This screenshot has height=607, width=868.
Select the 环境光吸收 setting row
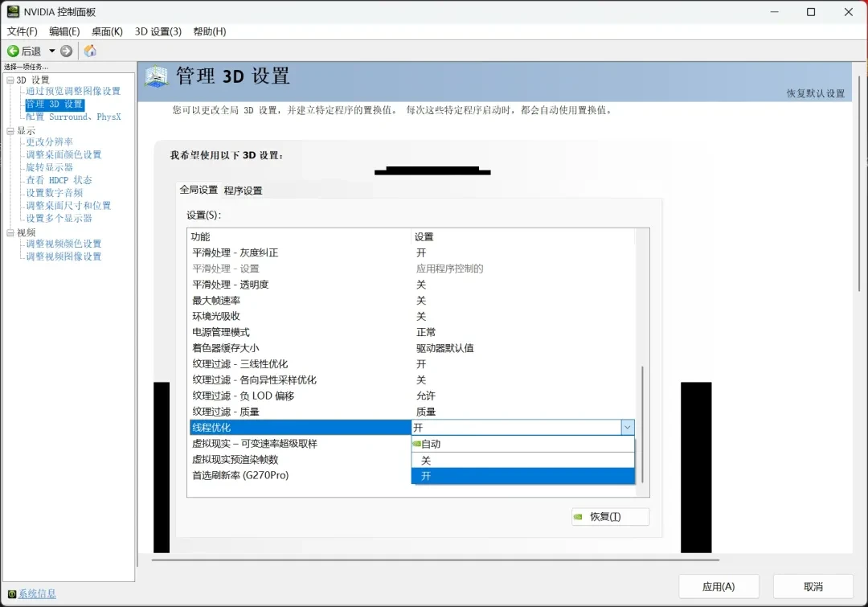pos(411,316)
